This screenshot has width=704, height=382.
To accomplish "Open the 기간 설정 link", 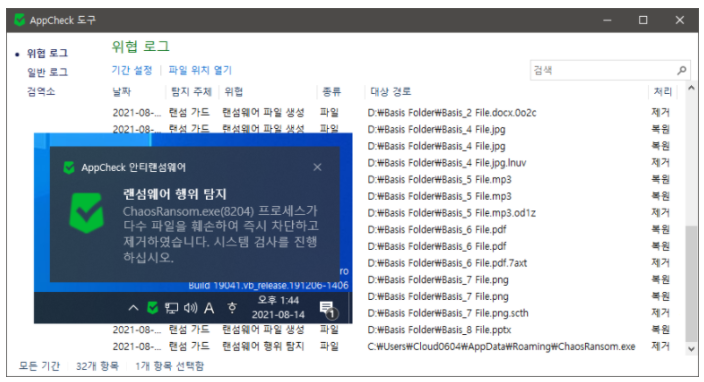I will point(132,70).
